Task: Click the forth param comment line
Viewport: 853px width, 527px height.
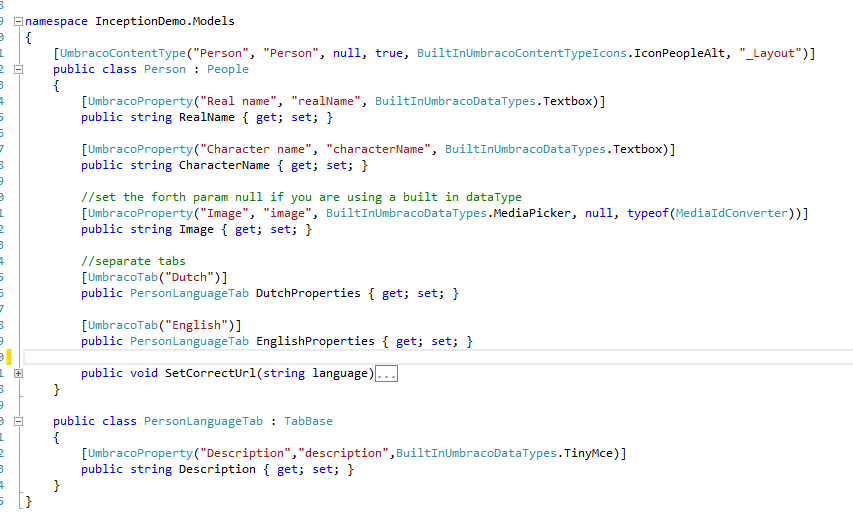Action: [x=301, y=197]
